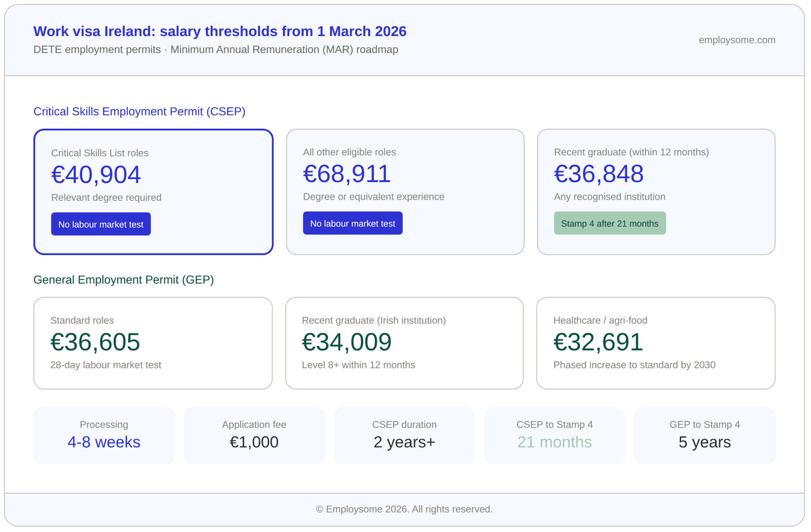Click the No labour market test badge under €40,904
811x532 pixels.
[101, 224]
